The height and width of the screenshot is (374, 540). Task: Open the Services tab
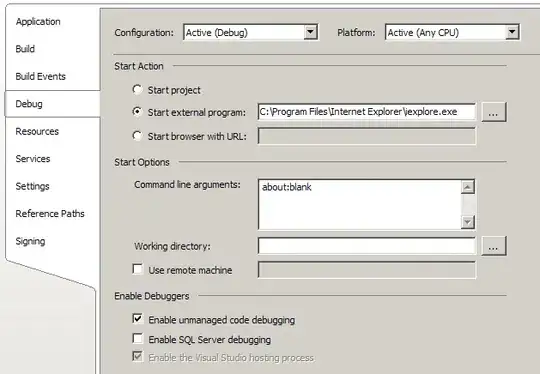point(33,159)
